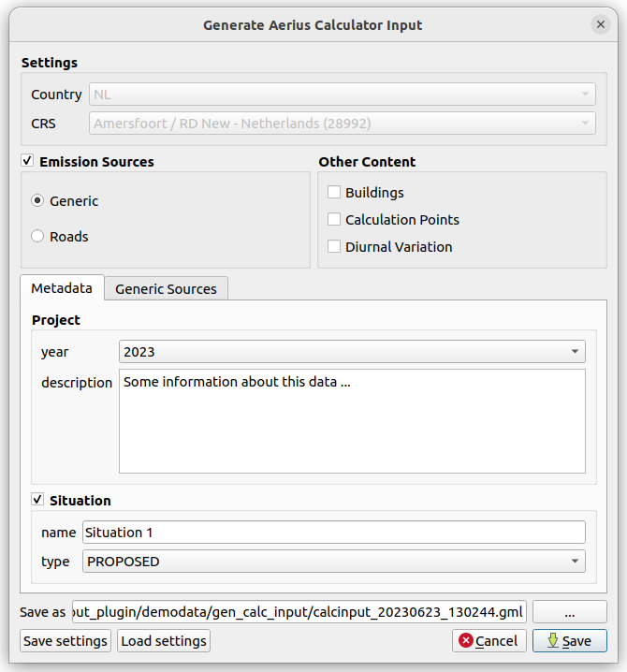Open the year dropdown showing 2023

(x=352, y=352)
